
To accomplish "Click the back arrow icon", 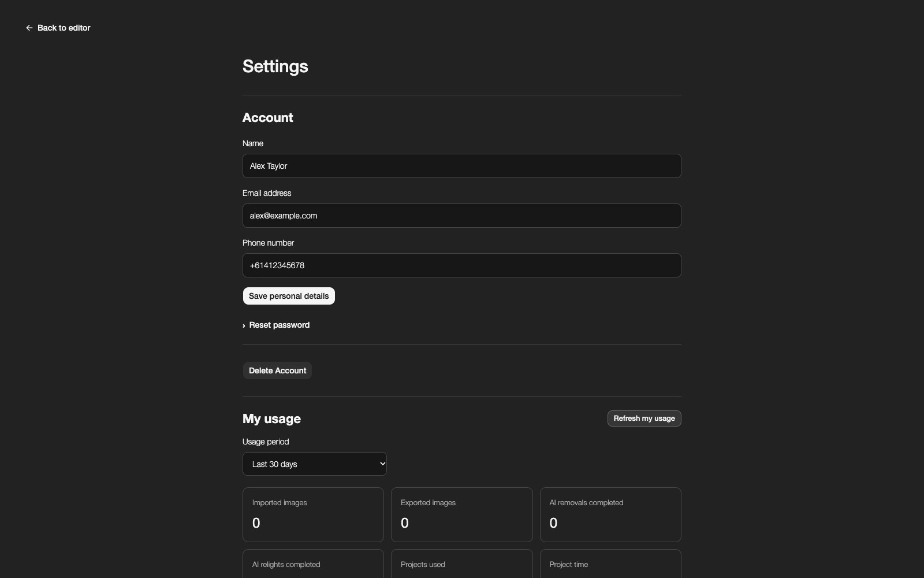I will click(x=29, y=28).
